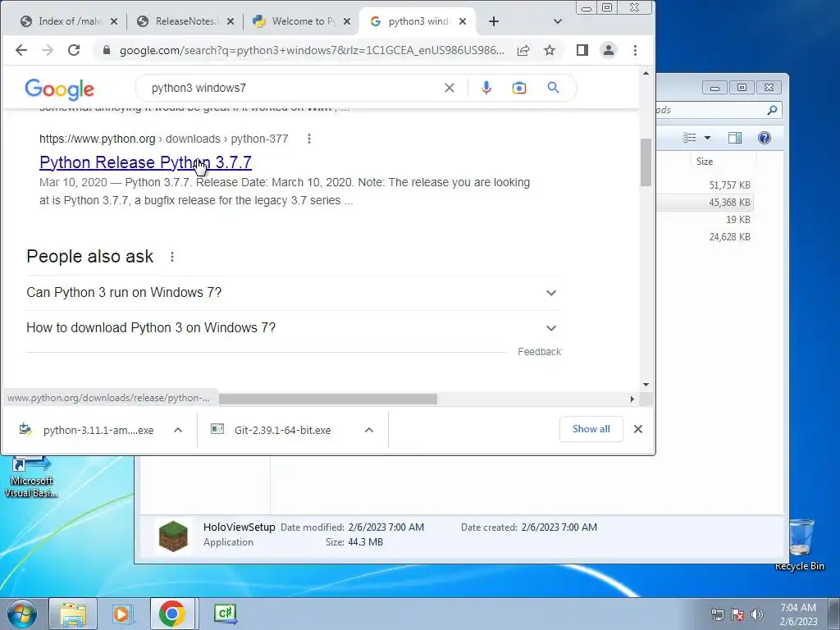840x630 pixels.
Task: Open python-3.11.1 download options arrow
Action: tap(178, 430)
